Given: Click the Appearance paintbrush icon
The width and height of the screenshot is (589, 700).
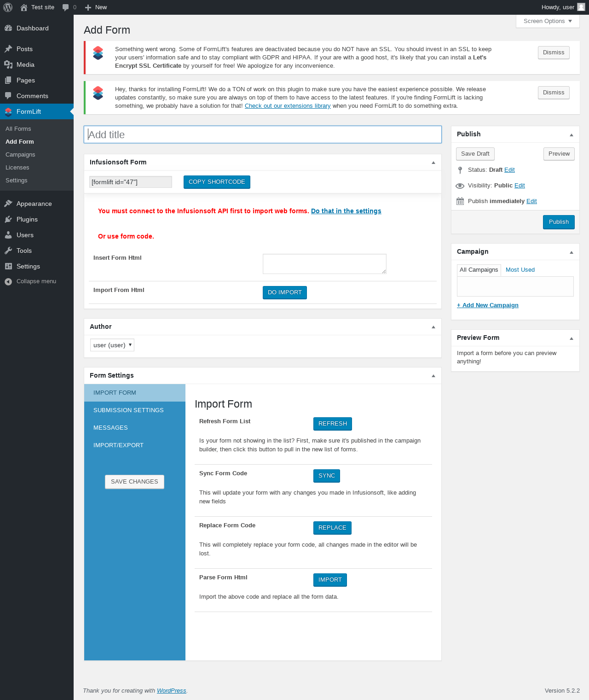Looking at the screenshot, I should (x=8, y=204).
